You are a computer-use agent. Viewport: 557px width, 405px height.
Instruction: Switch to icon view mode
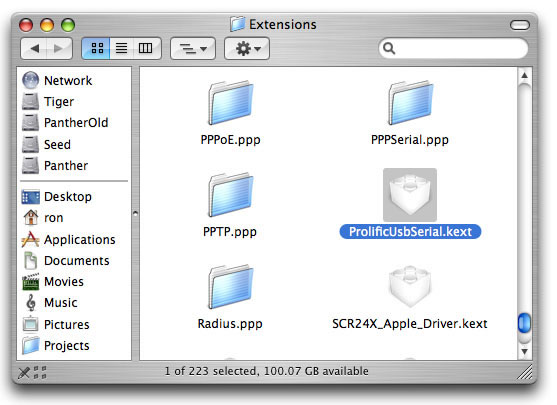pyautogui.click(x=96, y=48)
